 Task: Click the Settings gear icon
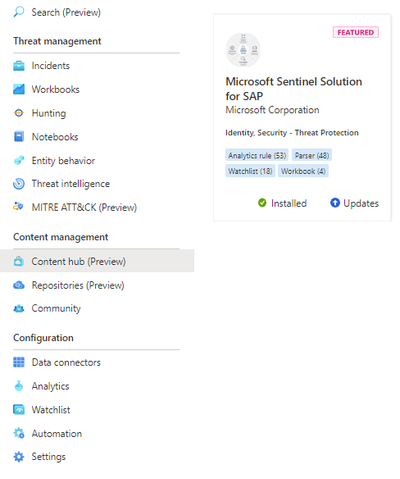[19, 457]
